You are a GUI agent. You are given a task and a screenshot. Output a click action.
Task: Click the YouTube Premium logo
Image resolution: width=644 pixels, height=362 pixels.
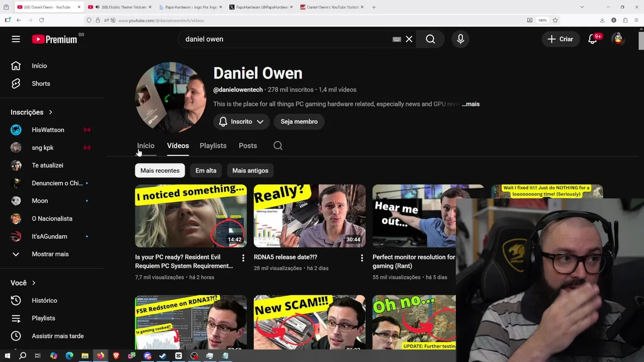point(54,39)
